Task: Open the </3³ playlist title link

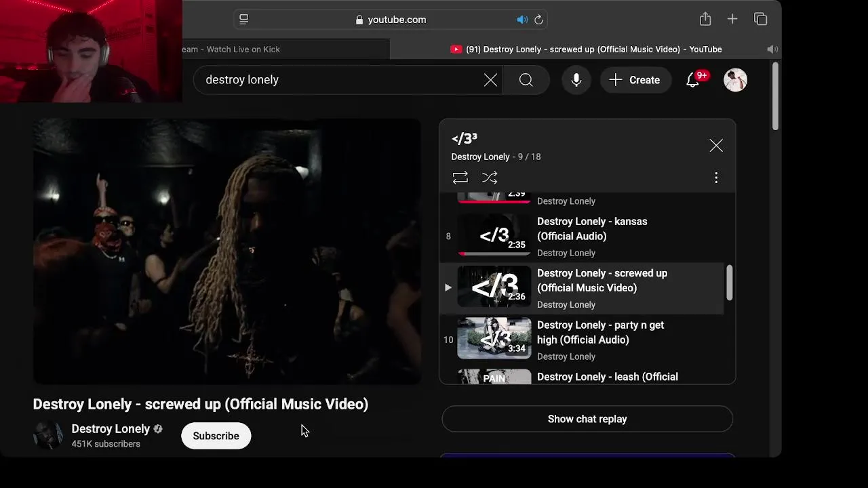Action: pos(465,139)
